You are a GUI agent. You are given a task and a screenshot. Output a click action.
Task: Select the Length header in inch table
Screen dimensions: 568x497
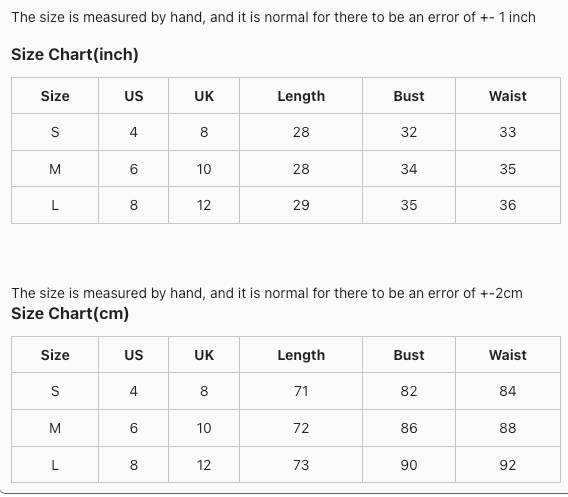point(301,96)
